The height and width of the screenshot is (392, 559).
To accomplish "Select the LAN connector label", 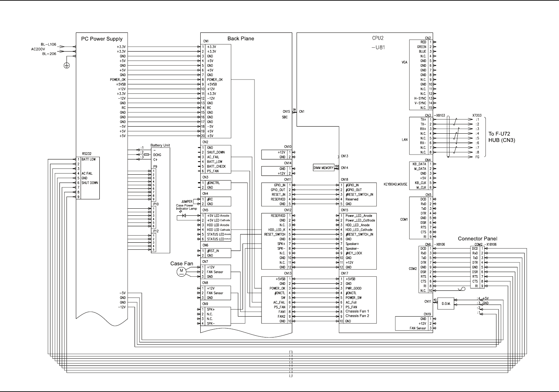I will coord(405,140).
